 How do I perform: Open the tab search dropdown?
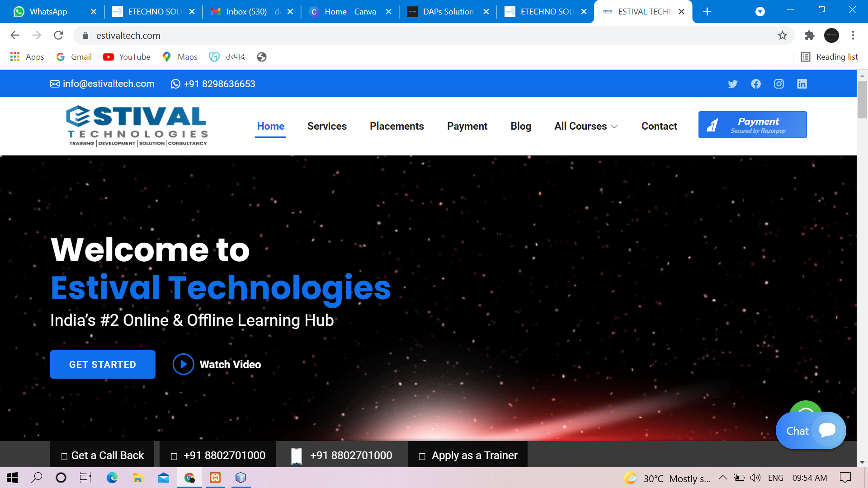[760, 12]
